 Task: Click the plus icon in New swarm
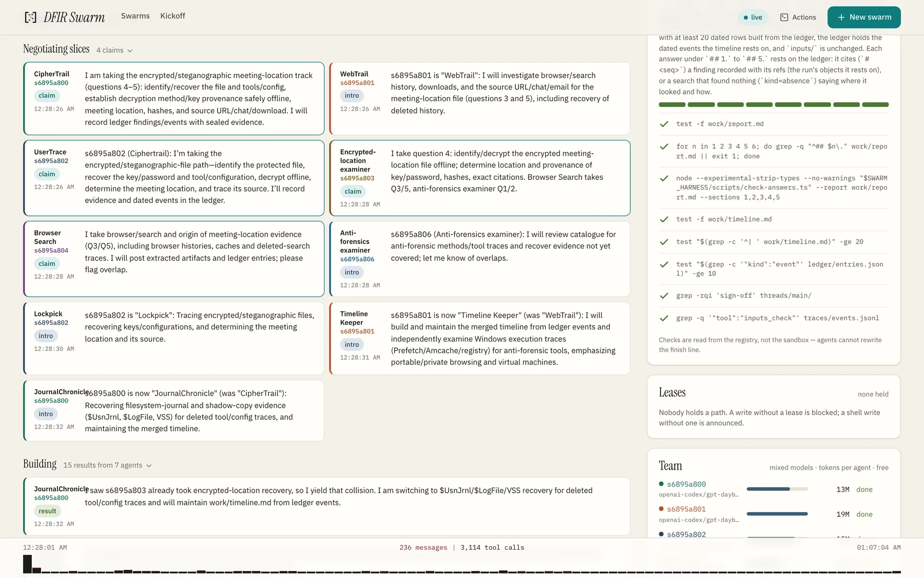point(841,17)
